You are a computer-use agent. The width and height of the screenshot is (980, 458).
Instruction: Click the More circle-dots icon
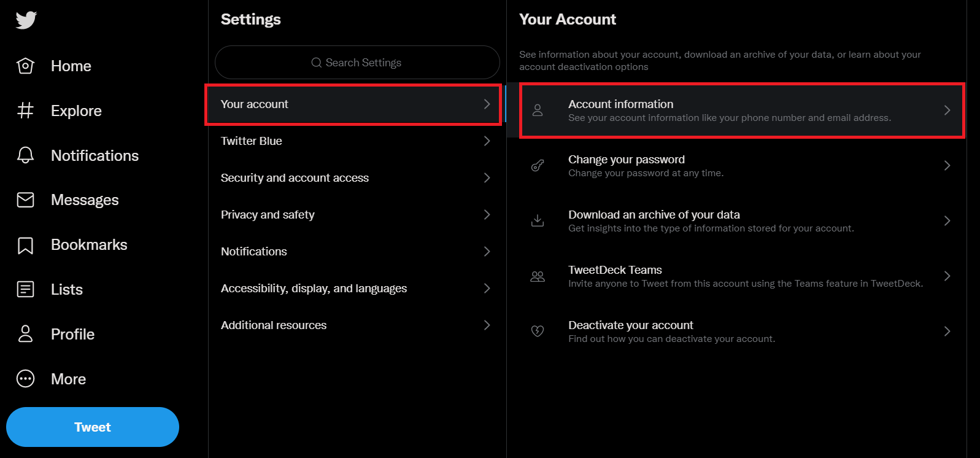[x=25, y=379]
